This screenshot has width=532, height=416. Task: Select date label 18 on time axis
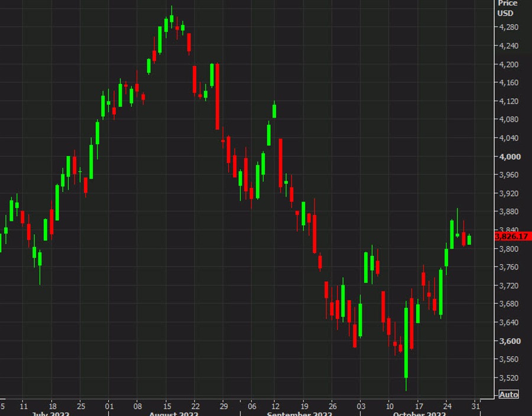click(52, 406)
